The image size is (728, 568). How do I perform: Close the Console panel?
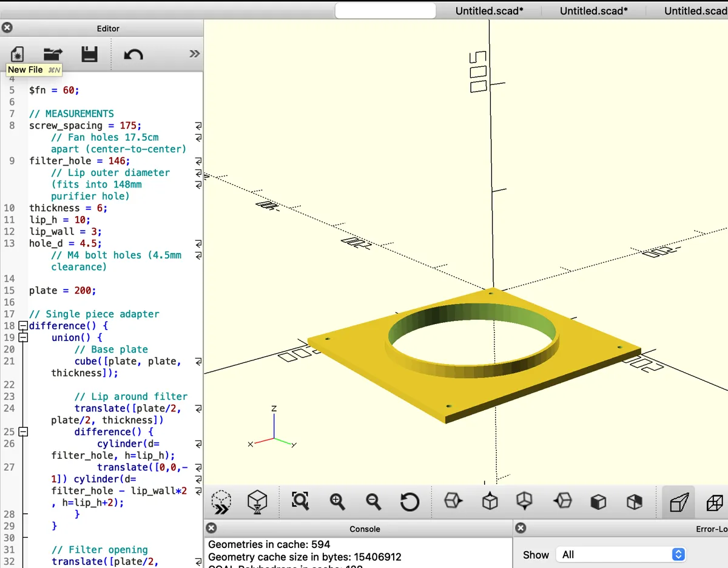coord(212,529)
